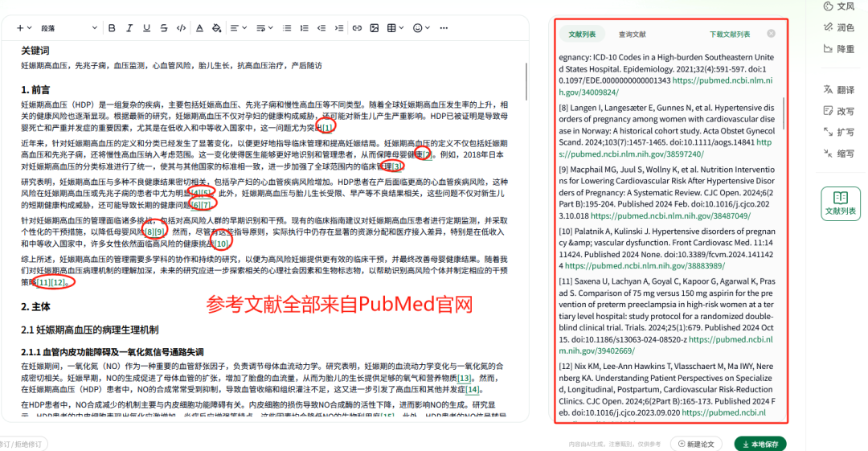Open the 文风 style tool

click(x=839, y=6)
